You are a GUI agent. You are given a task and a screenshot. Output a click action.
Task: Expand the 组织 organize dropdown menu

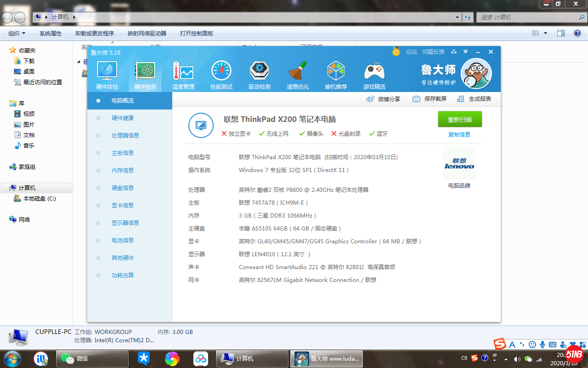[17, 34]
